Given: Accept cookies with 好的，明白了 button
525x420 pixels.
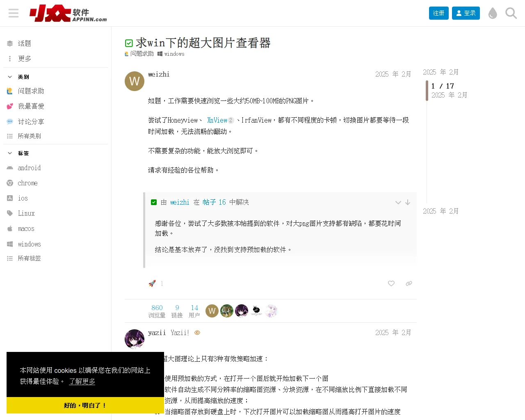Looking at the screenshot, I should click(85, 405).
